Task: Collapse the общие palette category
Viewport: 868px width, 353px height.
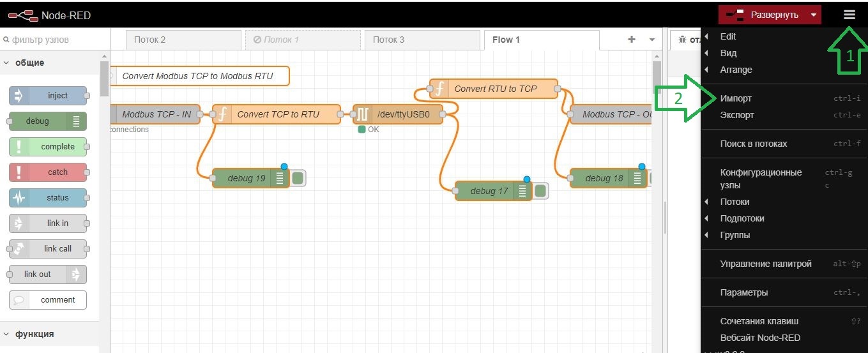Action: [x=50, y=63]
